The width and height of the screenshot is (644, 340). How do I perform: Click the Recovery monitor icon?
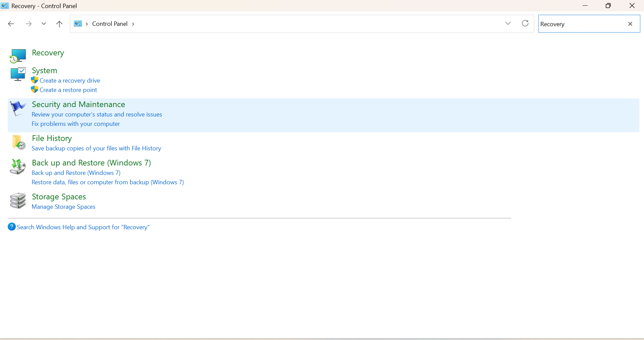18,56
